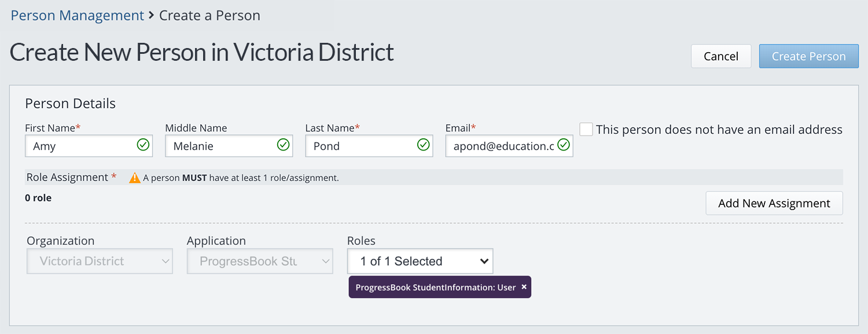Image resolution: width=868 pixels, height=334 pixels.
Task: Click the 'Create a Person' breadcrumb text
Action: point(209,16)
